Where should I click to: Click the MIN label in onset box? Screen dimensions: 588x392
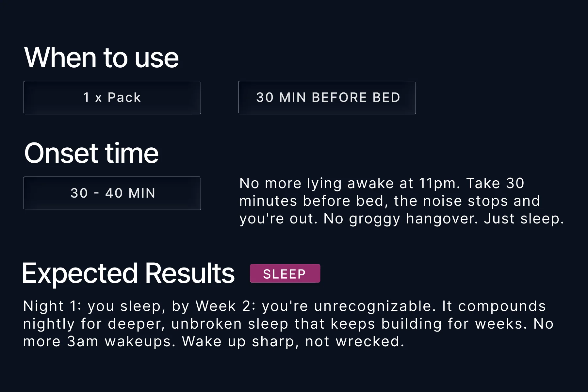tap(142, 193)
